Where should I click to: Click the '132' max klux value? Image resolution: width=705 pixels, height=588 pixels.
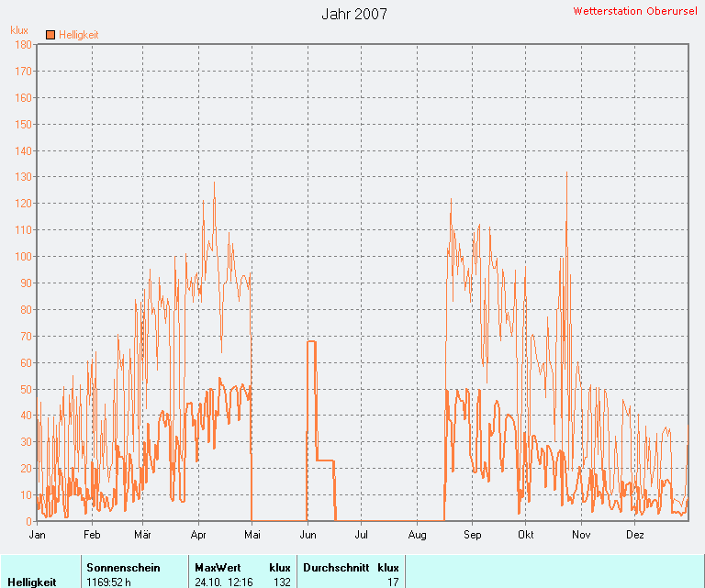click(282, 582)
